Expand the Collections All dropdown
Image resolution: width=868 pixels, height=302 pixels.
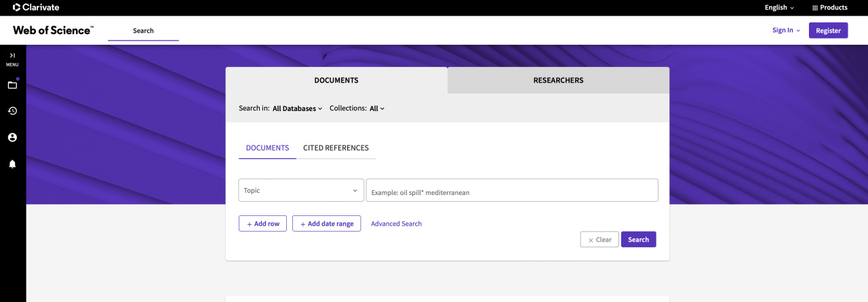coord(377,108)
